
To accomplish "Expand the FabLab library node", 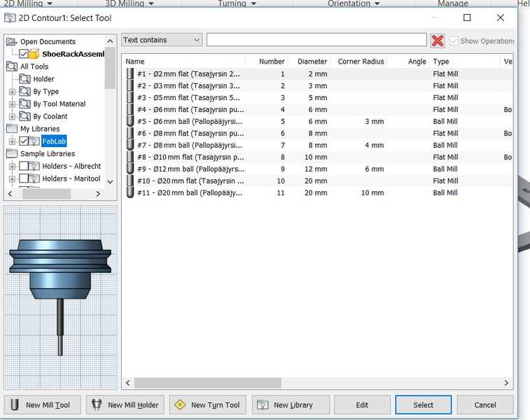I will point(12,141).
